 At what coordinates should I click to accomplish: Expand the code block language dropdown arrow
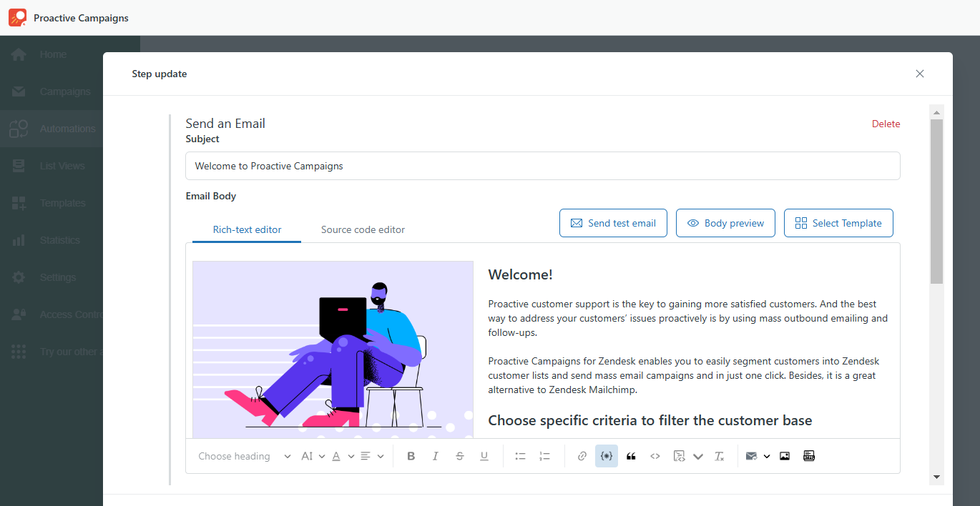point(698,456)
